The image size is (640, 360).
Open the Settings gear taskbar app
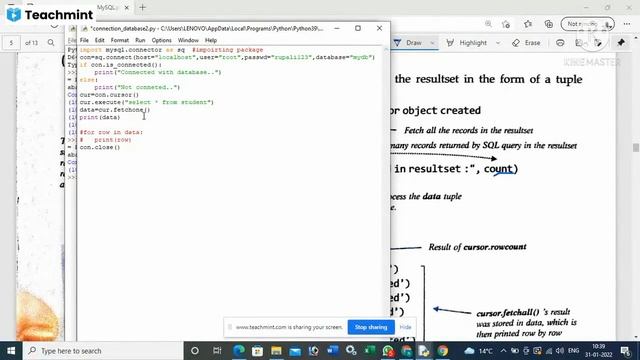point(351,351)
